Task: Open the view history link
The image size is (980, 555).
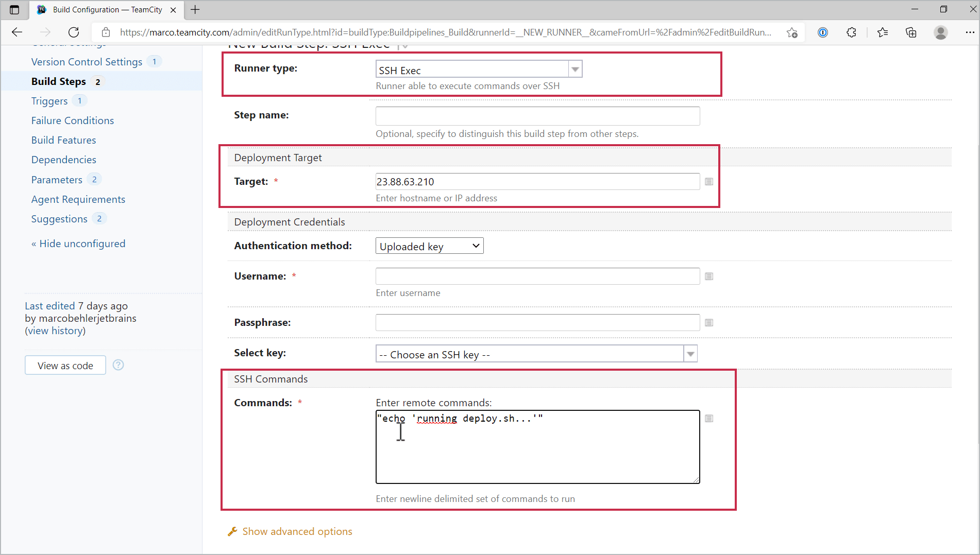Action: click(55, 331)
